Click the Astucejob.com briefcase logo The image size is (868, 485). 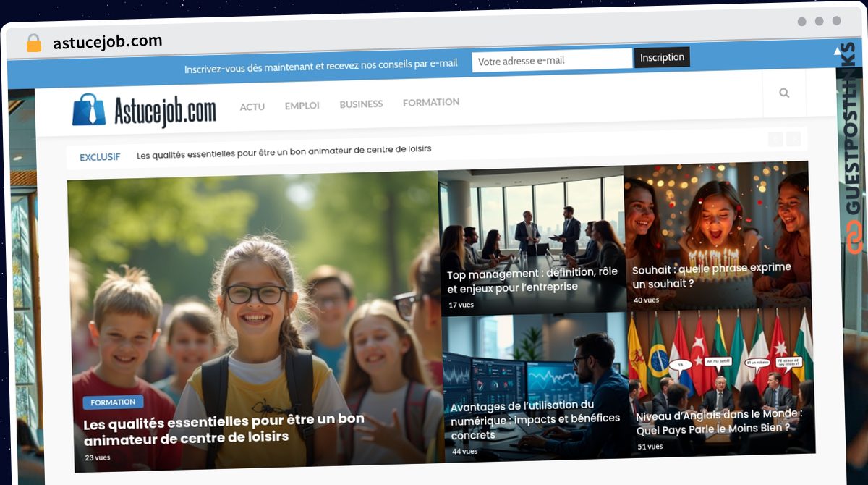144,110
